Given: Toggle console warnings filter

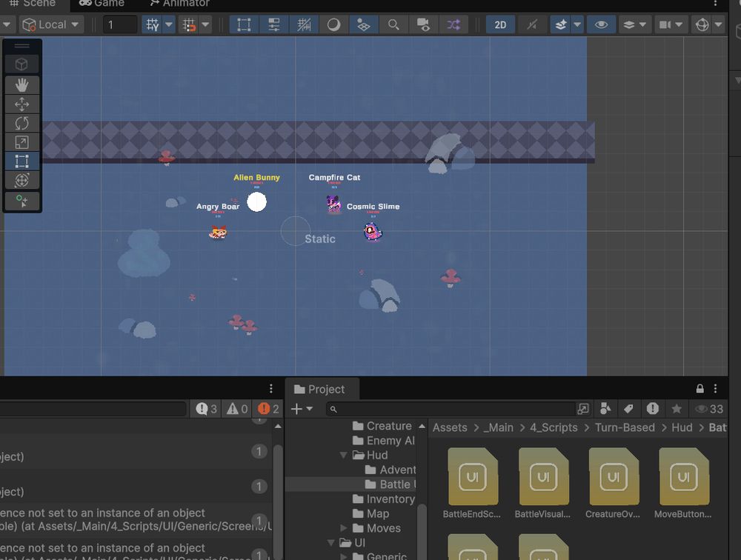Looking at the screenshot, I should [x=237, y=409].
